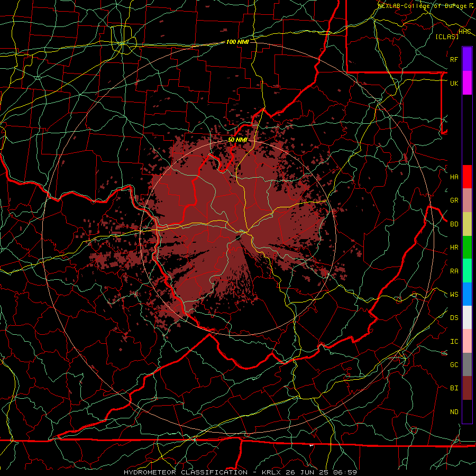Click the WS legend label
476x476 pixels.
pyautogui.click(x=454, y=295)
